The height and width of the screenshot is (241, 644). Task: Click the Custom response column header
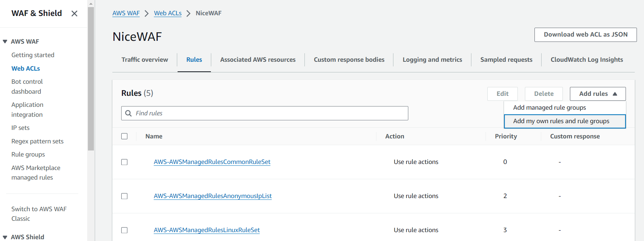pos(575,136)
